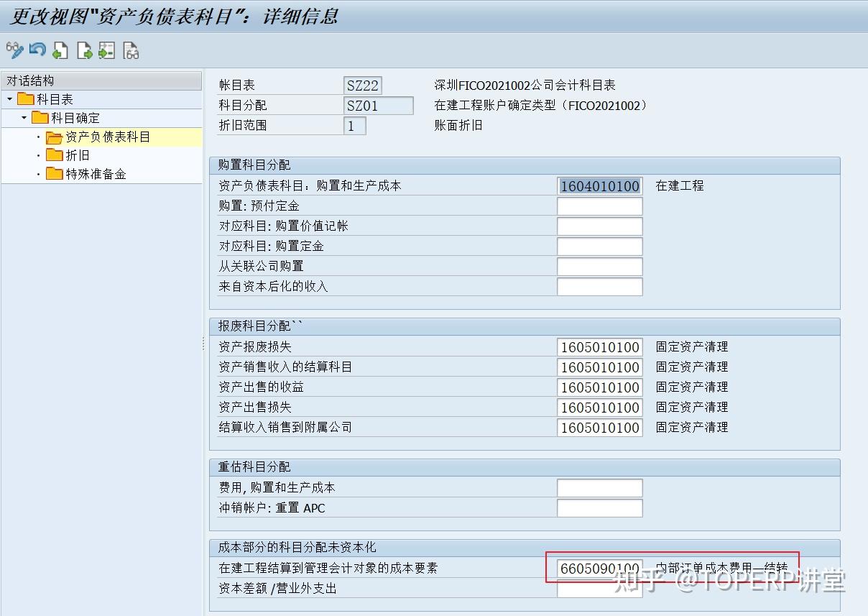Click the undo arrow icon

pos(37,50)
